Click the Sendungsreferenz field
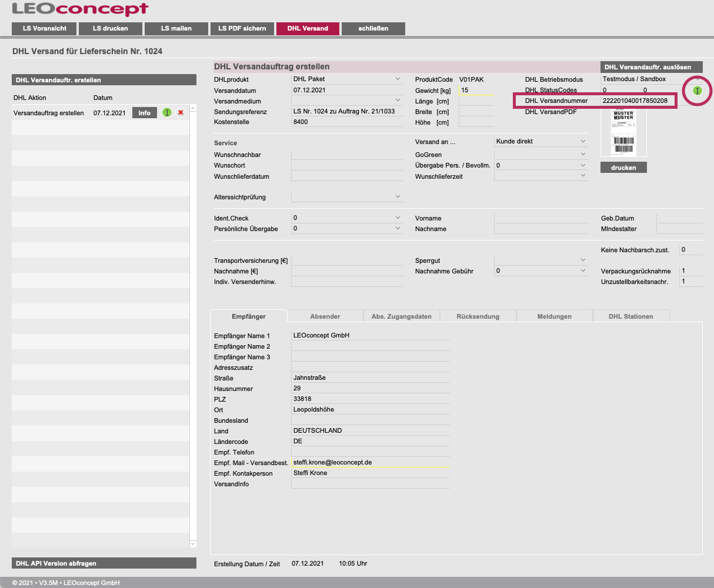The width and height of the screenshot is (714, 588). pos(347,111)
